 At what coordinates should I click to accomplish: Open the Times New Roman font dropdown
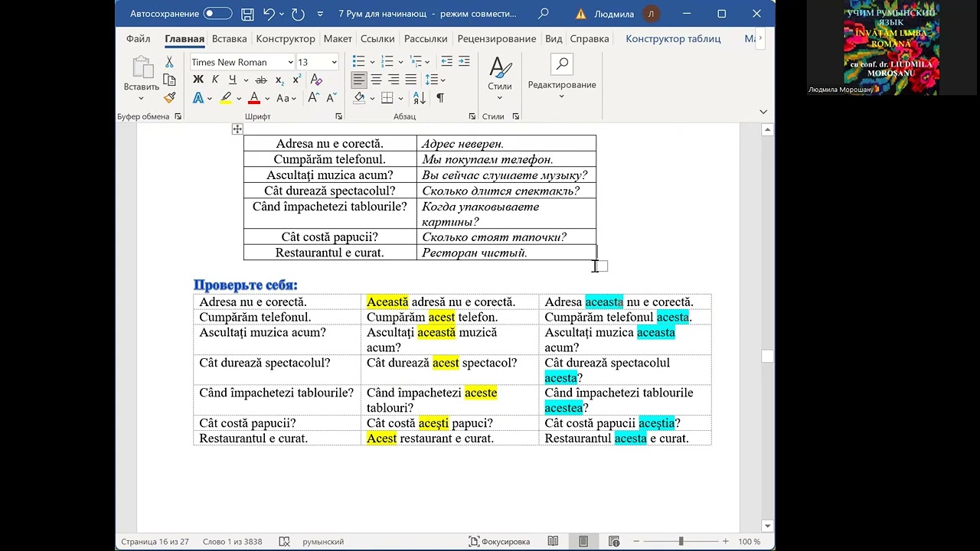(x=290, y=62)
